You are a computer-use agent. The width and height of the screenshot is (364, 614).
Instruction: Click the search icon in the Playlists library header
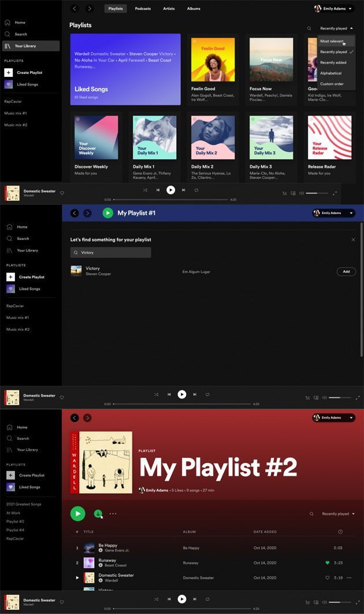pyautogui.click(x=309, y=28)
